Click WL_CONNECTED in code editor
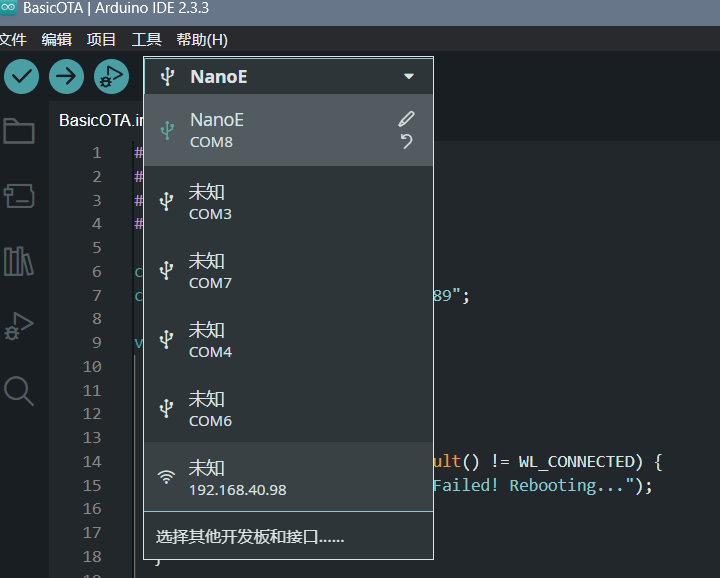The width and height of the screenshot is (720, 578). [x=576, y=461]
